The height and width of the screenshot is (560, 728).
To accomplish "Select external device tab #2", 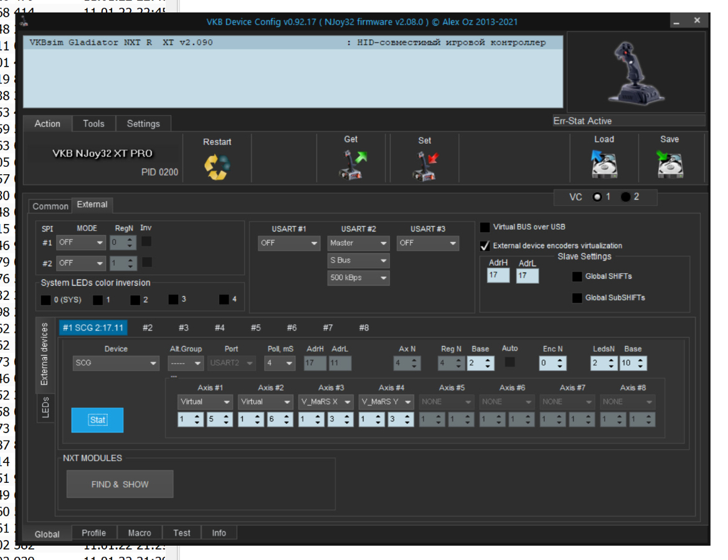I will [x=148, y=327].
